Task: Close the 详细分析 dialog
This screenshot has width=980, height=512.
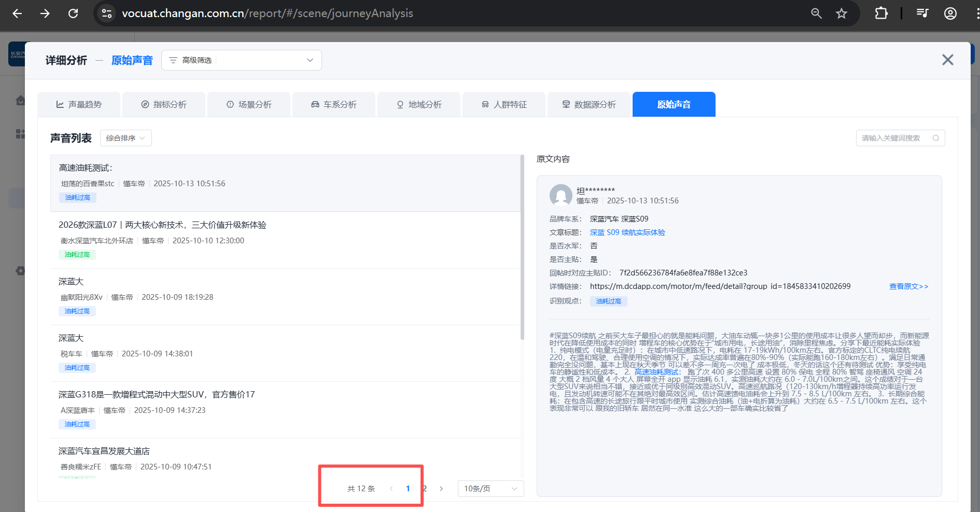Action: pyautogui.click(x=947, y=60)
